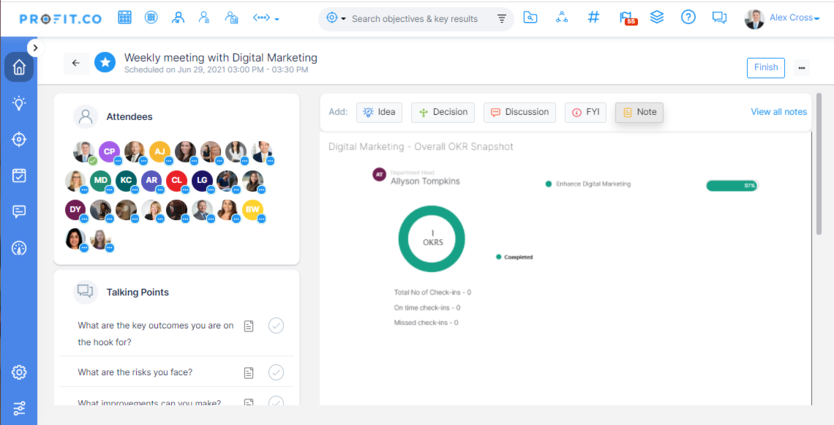Viewport: 834px width, 425px height.
Task: Open the settings gear in sidebar
Action: tap(19, 372)
